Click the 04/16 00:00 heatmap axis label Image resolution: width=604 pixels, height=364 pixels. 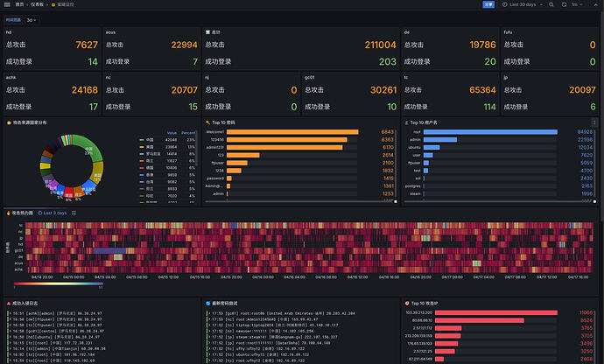263,277
